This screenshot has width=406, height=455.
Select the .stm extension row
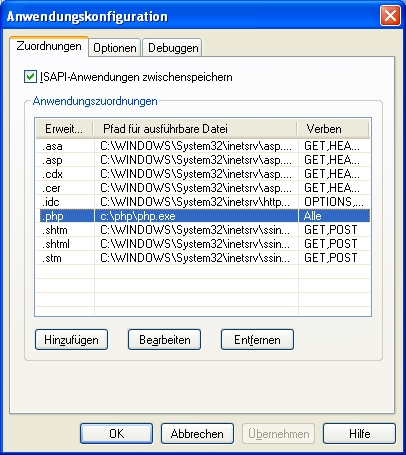pos(203,258)
